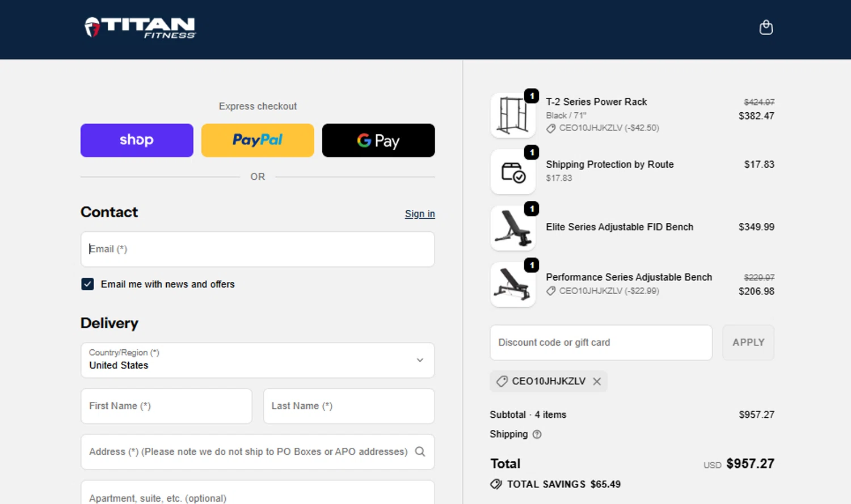The width and height of the screenshot is (851, 504).
Task: Click the Elite Series FID Bench thumbnail
Action: click(513, 228)
